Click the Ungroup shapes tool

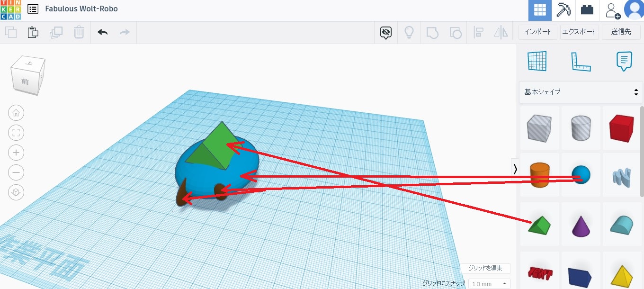point(455,32)
